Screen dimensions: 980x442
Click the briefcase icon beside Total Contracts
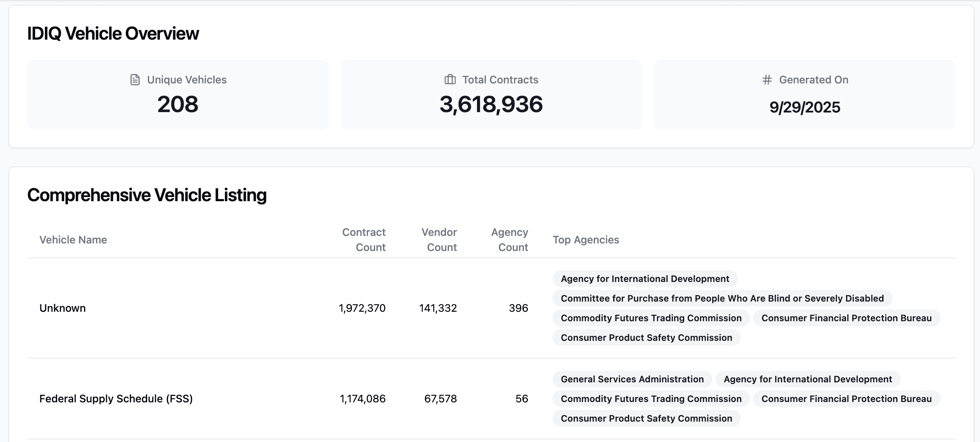tap(450, 80)
